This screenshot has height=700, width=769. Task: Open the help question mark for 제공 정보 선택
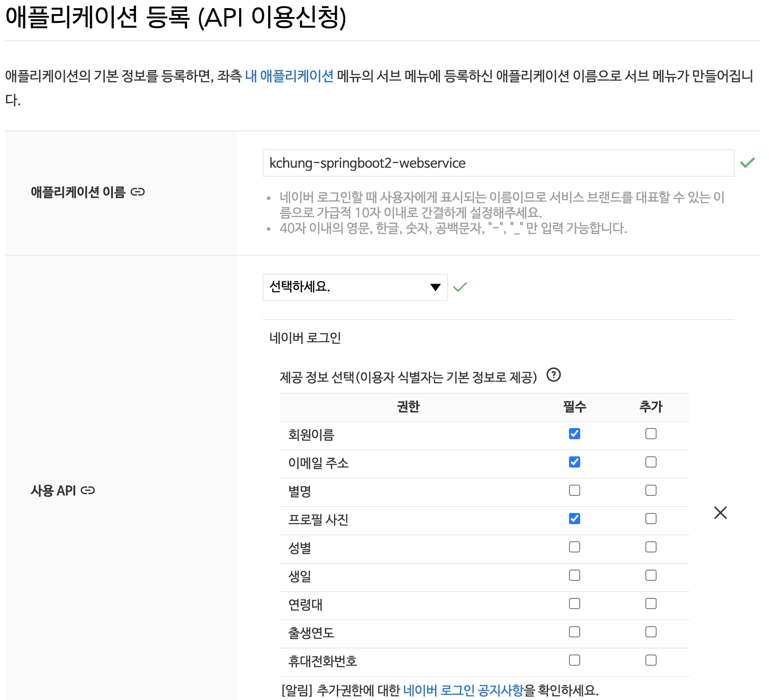[x=554, y=375]
